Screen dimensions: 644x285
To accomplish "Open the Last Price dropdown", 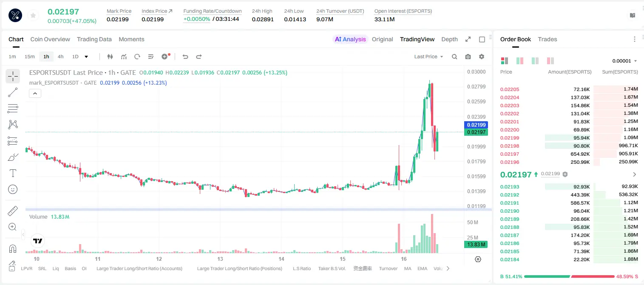I will coord(429,57).
